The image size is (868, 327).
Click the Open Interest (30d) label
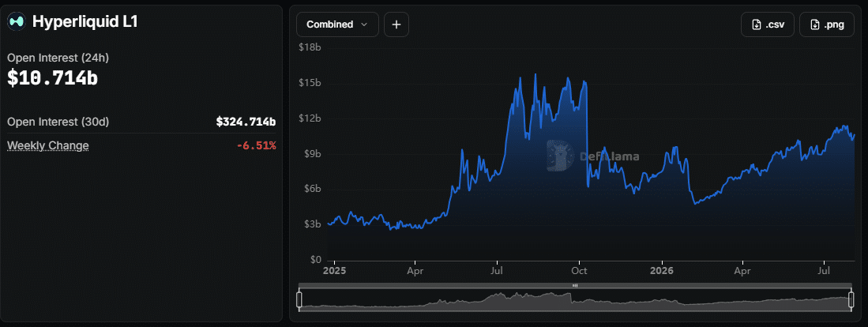(58, 122)
